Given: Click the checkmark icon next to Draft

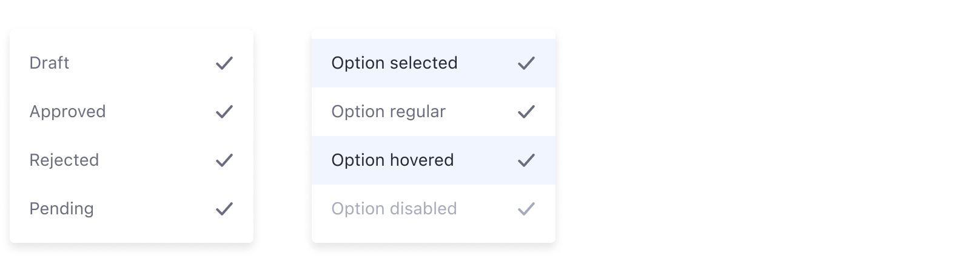Looking at the screenshot, I should click(224, 63).
